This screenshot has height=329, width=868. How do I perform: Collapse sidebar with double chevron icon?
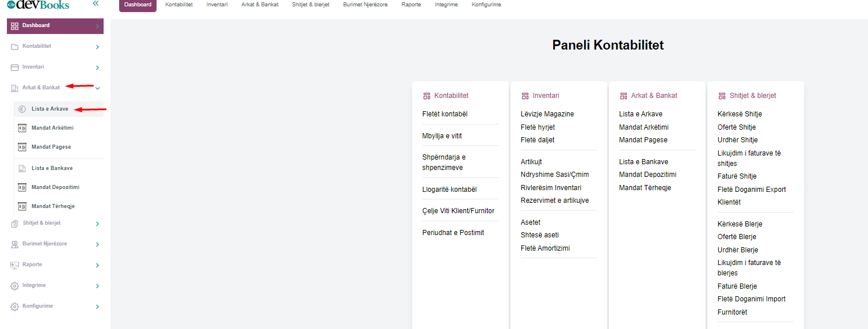coord(96,3)
